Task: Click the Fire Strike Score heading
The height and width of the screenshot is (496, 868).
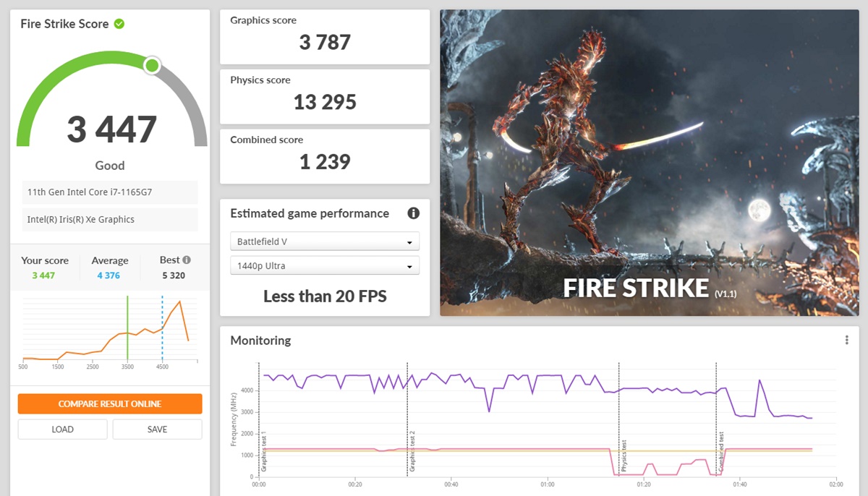Action: tap(64, 24)
